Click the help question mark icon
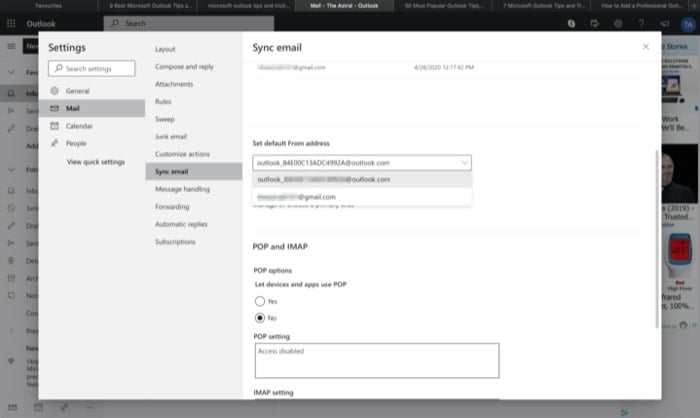 tap(641, 23)
